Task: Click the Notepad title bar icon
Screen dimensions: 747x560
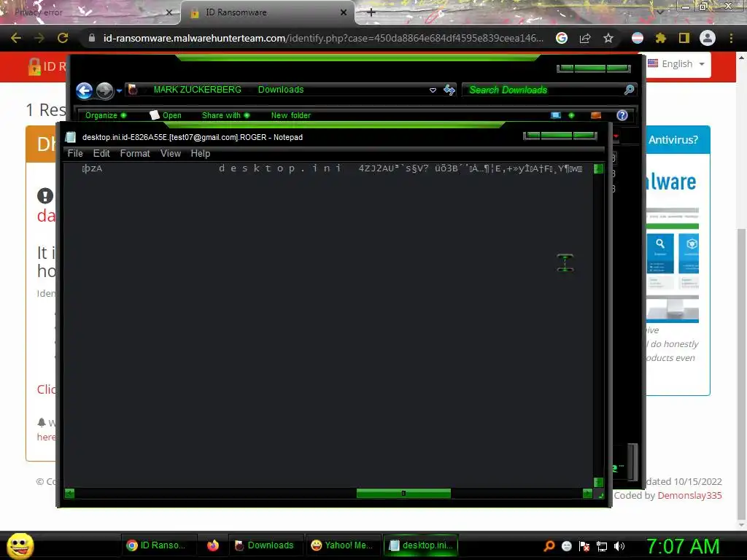Action: coord(71,137)
